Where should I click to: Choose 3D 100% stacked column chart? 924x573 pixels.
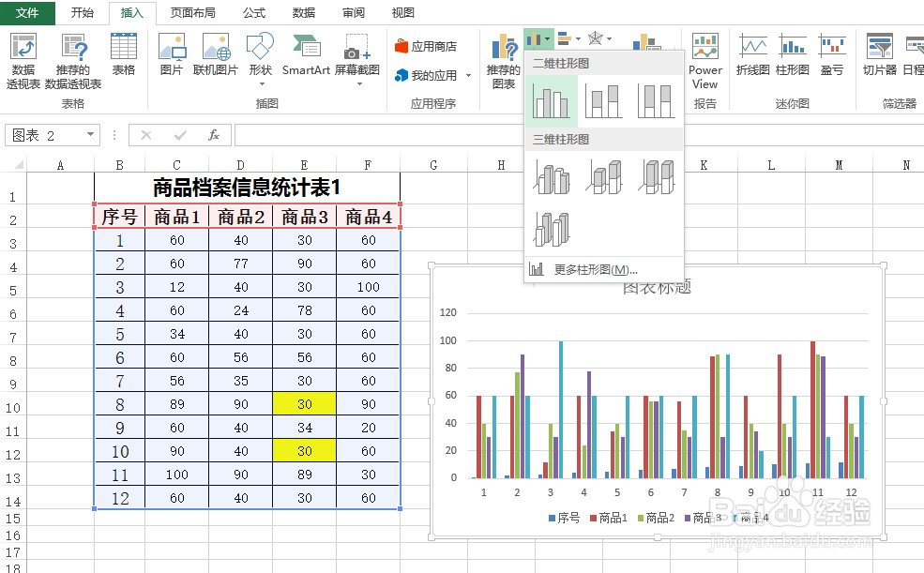656,178
